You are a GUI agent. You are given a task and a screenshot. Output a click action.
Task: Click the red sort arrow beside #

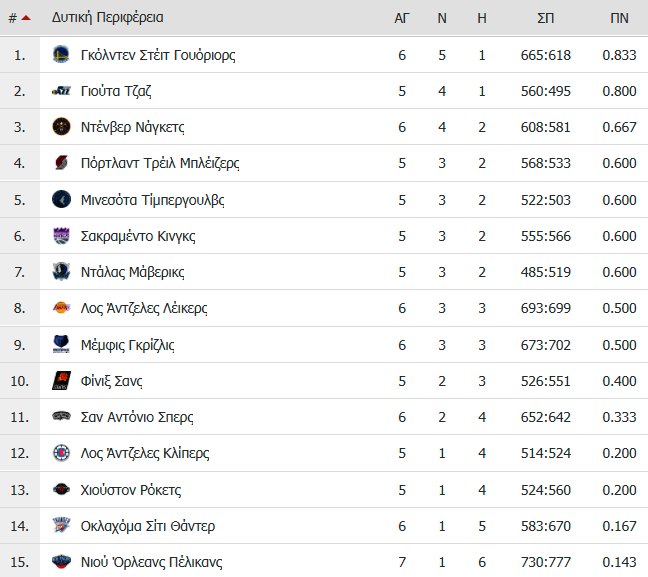[26, 18]
